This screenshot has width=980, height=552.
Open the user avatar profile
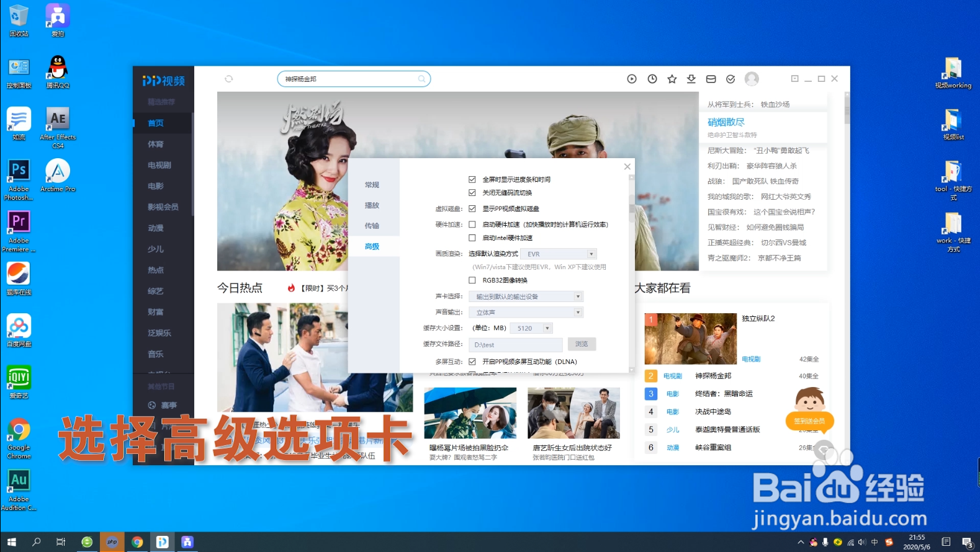752,79
